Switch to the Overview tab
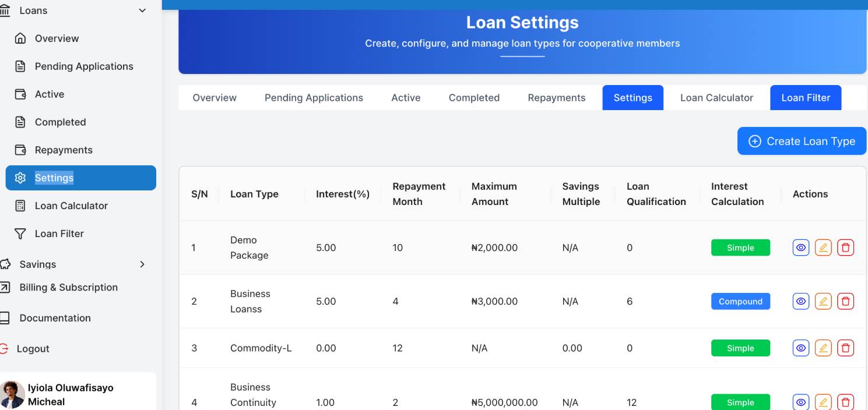The width and height of the screenshot is (868, 410). (x=215, y=98)
